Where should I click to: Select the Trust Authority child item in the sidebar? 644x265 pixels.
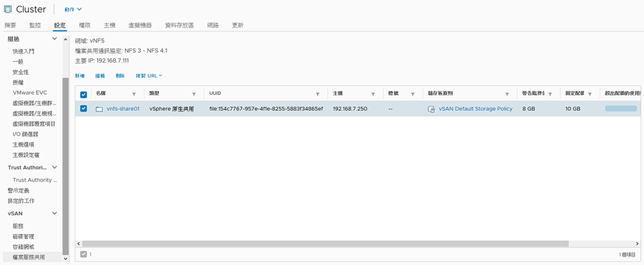point(35,180)
